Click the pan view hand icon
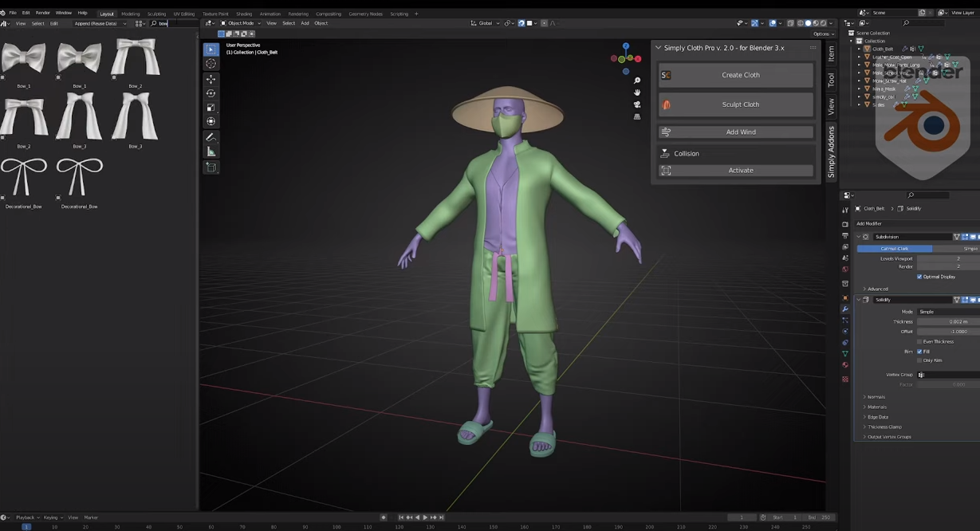Screen dimensions: 980x531 [x=637, y=92]
